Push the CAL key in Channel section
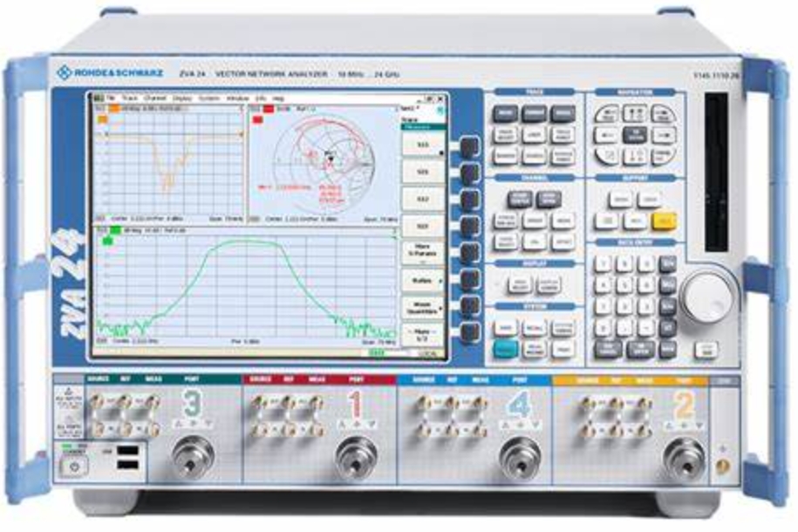798x532 pixels. coord(535,242)
